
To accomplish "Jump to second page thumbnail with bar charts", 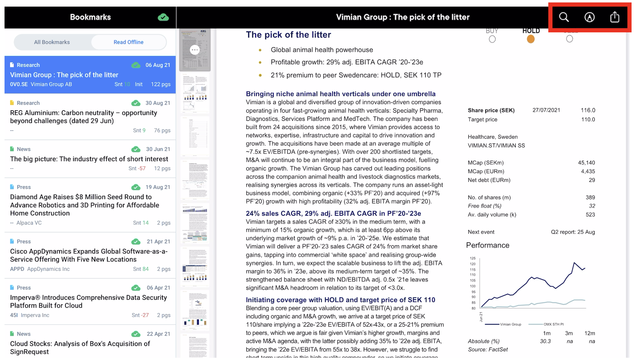I will click(x=195, y=93).
